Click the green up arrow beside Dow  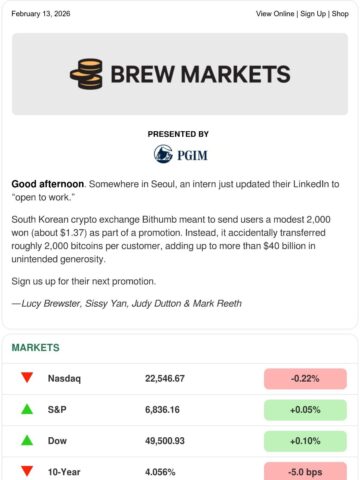pos(27,440)
